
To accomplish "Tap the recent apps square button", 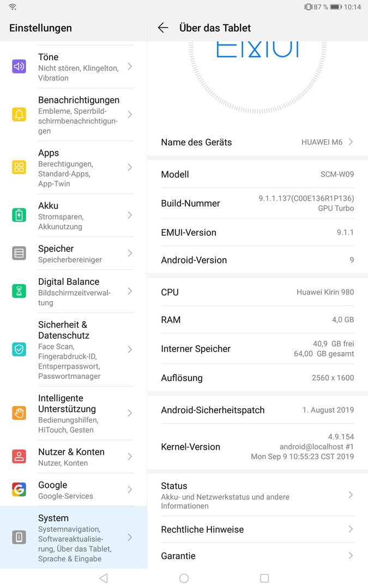I will click(x=264, y=578).
